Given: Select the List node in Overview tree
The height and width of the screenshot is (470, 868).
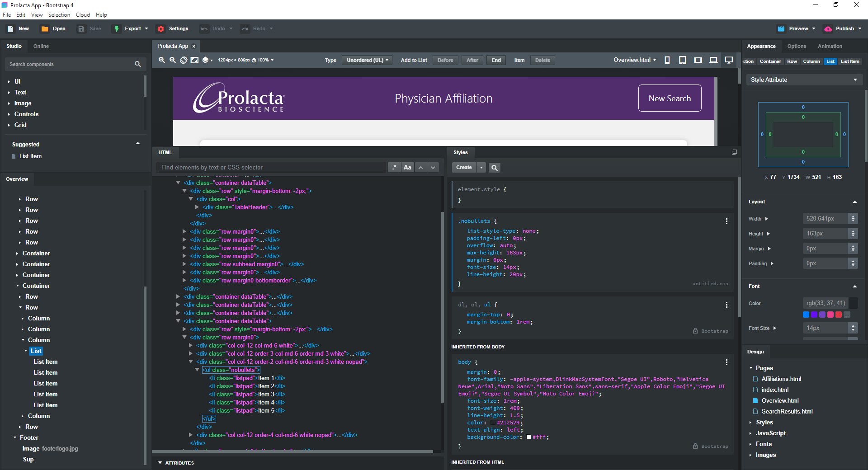Looking at the screenshot, I should 36,351.
